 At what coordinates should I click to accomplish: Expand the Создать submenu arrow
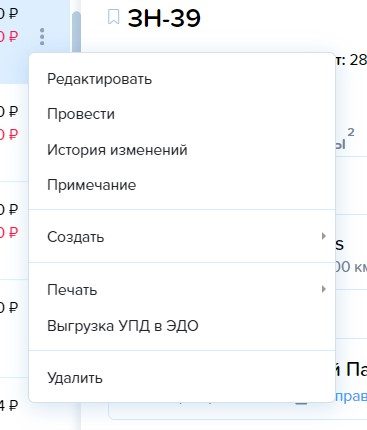[323, 236]
